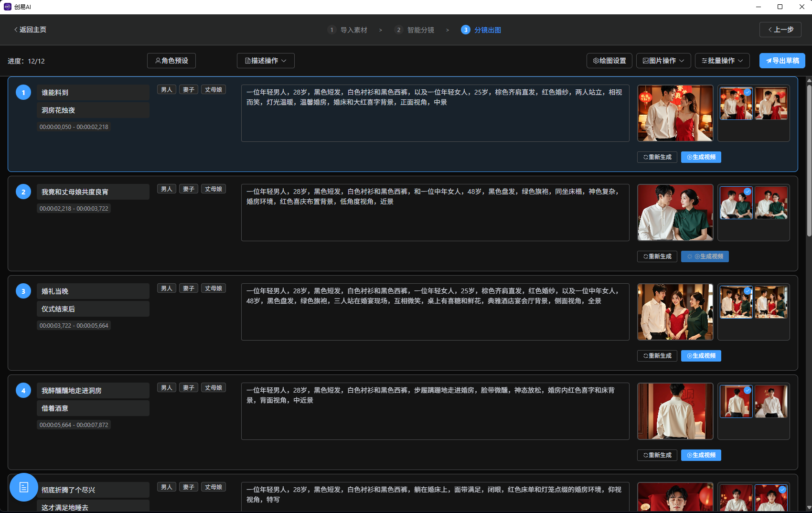Click the 上一步 previous step button
Viewport: 812px width, 513px height.
780,30
